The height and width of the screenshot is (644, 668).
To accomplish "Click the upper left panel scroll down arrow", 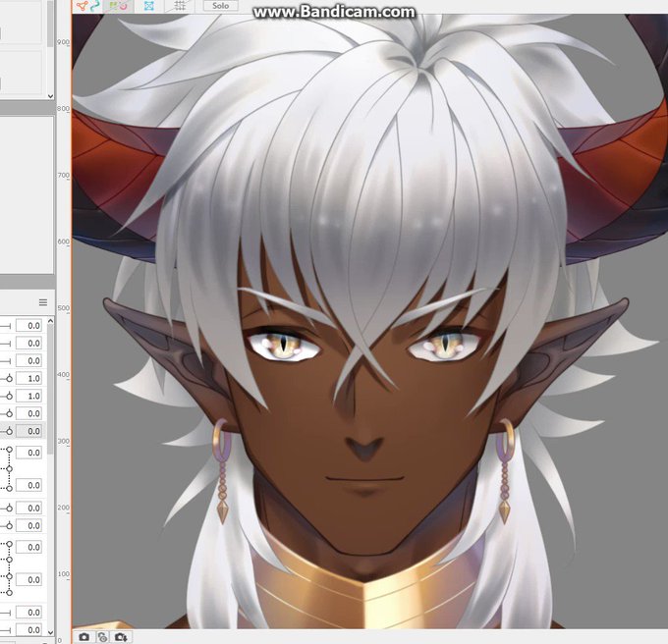I will [x=51, y=96].
